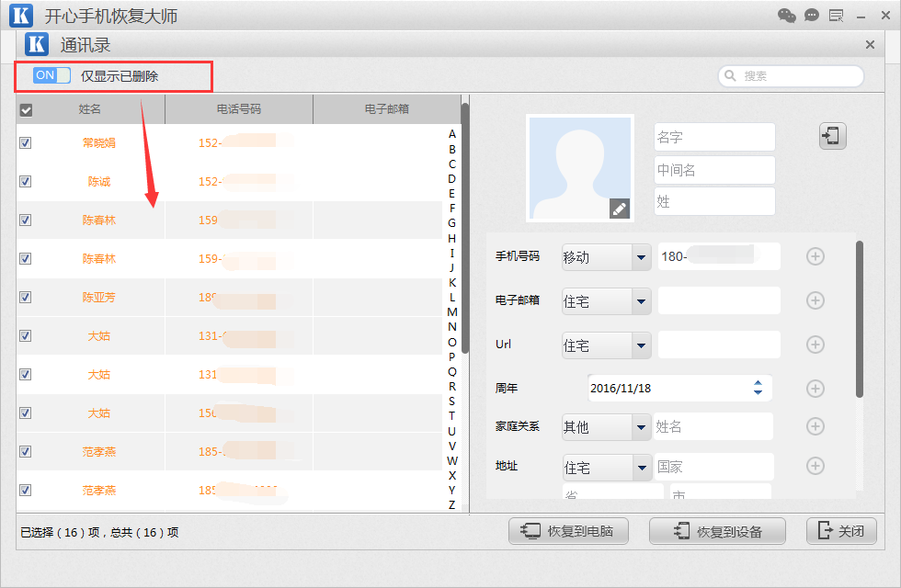The height and width of the screenshot is (588, 901).
Task: Click the 姓 input field
Action: pyautogui.click(x=715, y=201)
